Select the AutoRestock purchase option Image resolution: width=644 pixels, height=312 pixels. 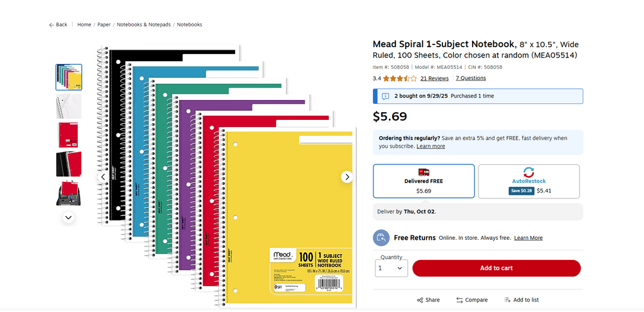528,180
